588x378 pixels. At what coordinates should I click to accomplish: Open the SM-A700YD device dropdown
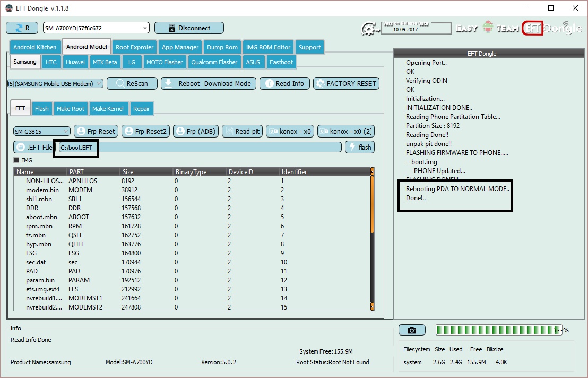pyautogui.click(x=96, y=28)
